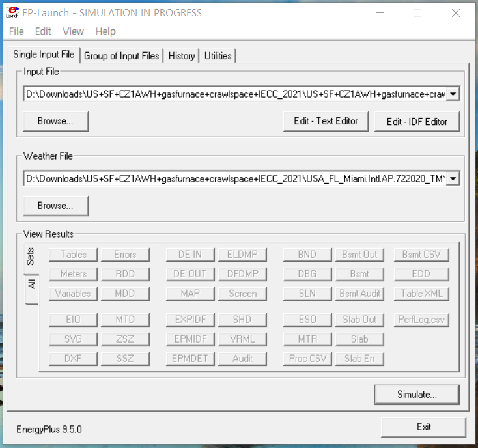
Task: Click the MTD button
Action: [x=125, y=320]
